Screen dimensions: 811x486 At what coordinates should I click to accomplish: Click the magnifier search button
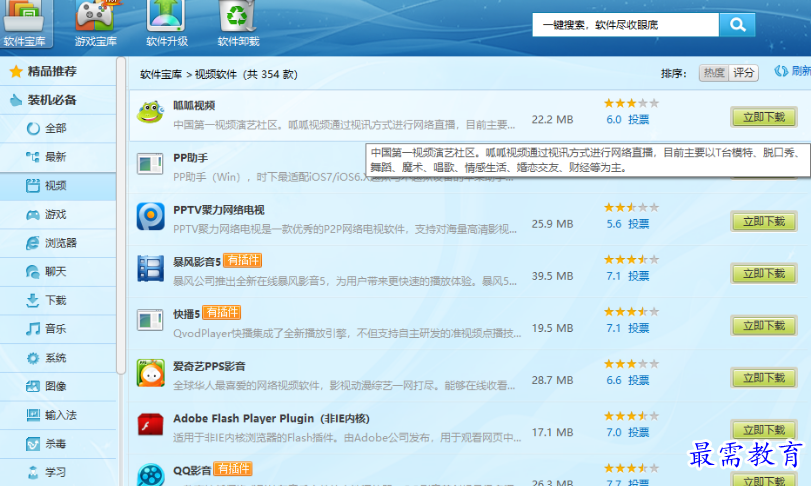[737, 25]
